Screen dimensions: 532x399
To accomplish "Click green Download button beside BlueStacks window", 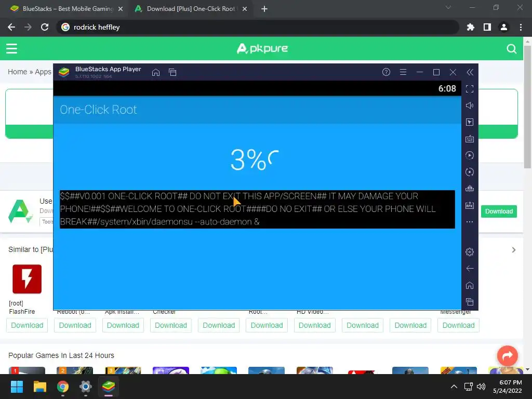I will 499,211.
